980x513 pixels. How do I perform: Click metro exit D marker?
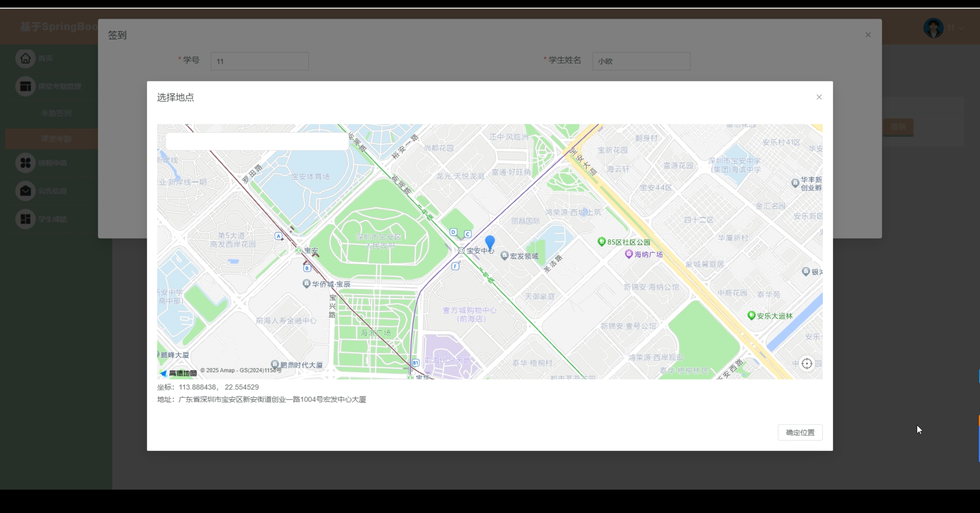click(453, 232)
